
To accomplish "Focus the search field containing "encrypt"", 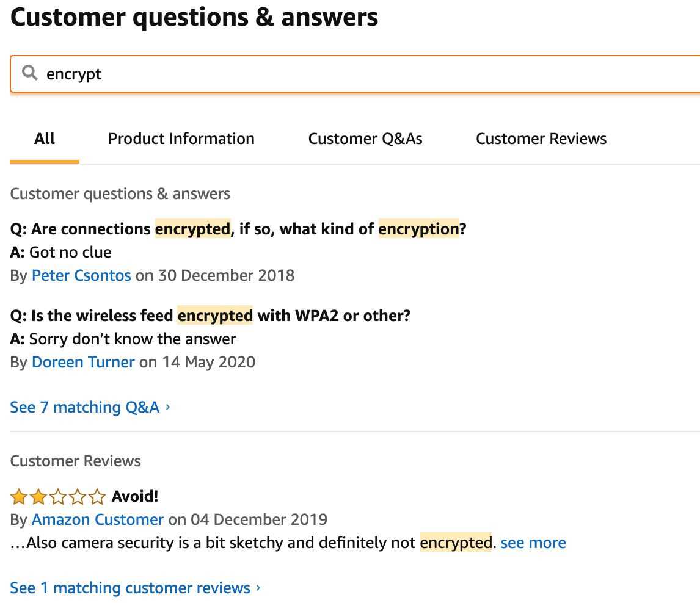I will point(366,74).
